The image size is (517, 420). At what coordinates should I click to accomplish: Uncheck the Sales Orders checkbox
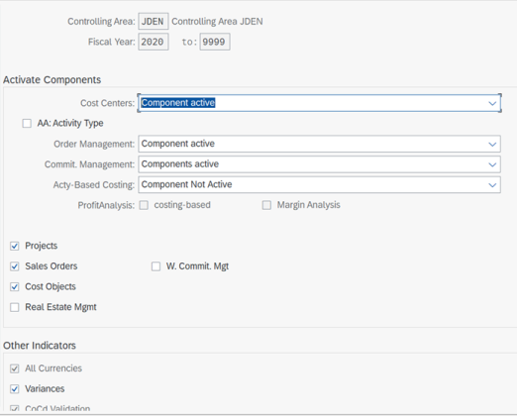(15, 266)
